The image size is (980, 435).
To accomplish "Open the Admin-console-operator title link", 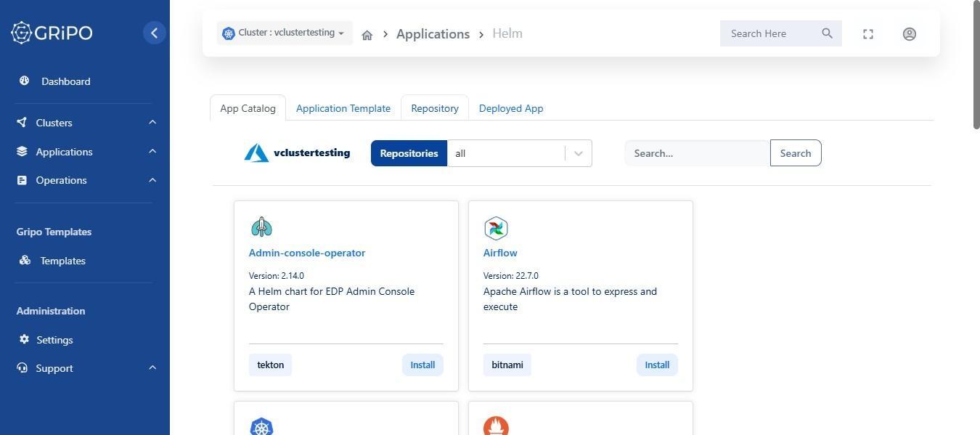I will [x=307, y=253].
